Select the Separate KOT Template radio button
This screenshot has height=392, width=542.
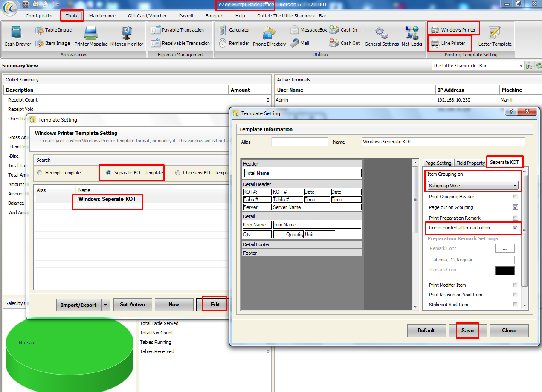109,173
